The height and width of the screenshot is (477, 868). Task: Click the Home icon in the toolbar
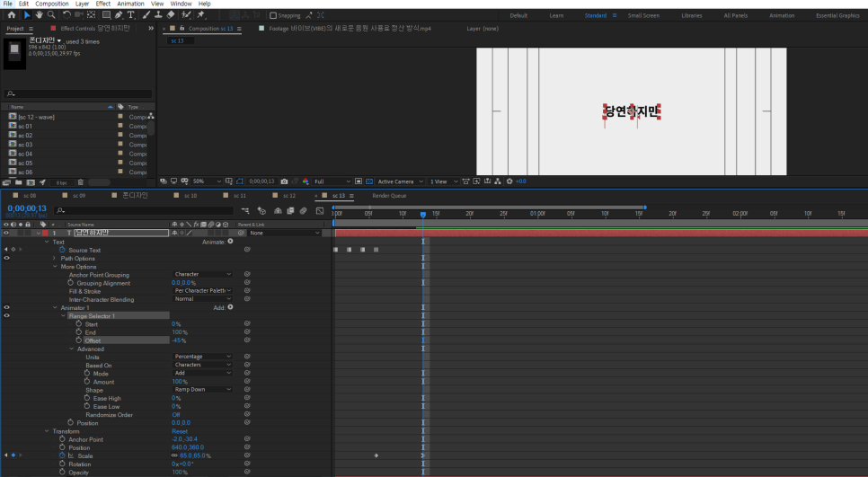tap(11, 15)
